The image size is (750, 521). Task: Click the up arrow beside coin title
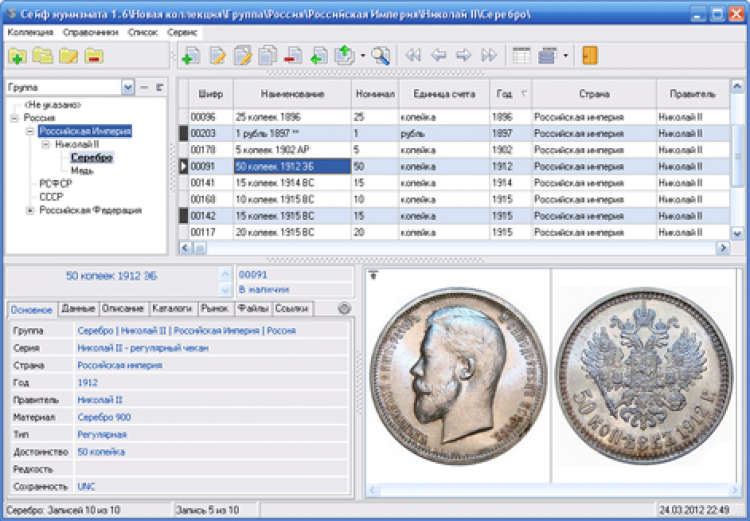(225, 275)
